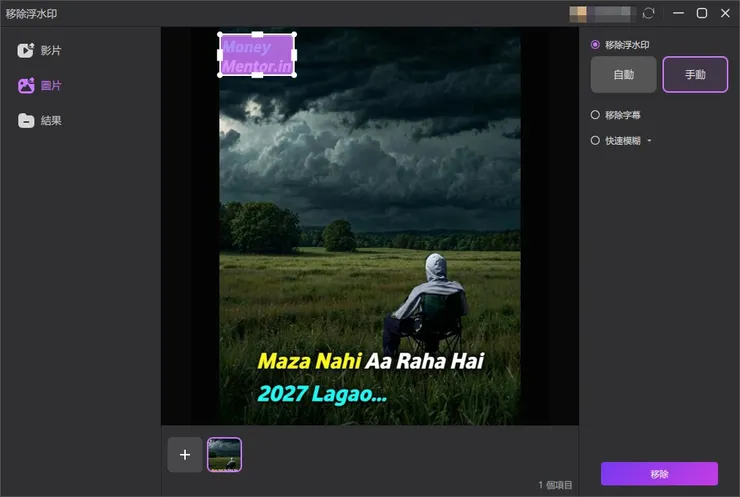Select the 圖片 (image) sidebar icon
This screenshot has height=497, width=740.
pos(26,85)
